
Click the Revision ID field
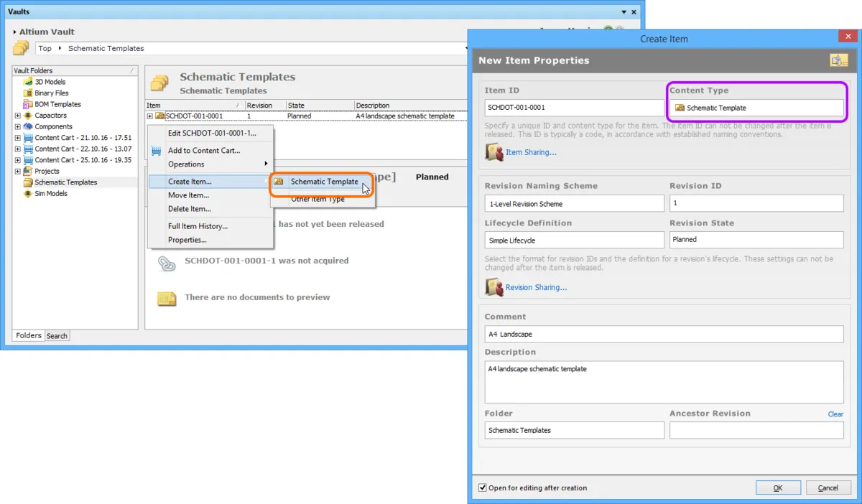[x=756, y=203]
